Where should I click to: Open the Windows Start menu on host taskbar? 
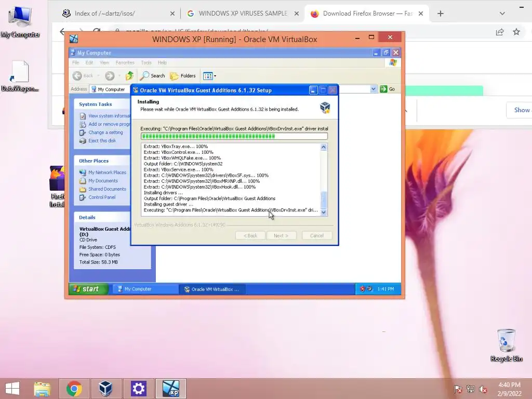(12, 389)
